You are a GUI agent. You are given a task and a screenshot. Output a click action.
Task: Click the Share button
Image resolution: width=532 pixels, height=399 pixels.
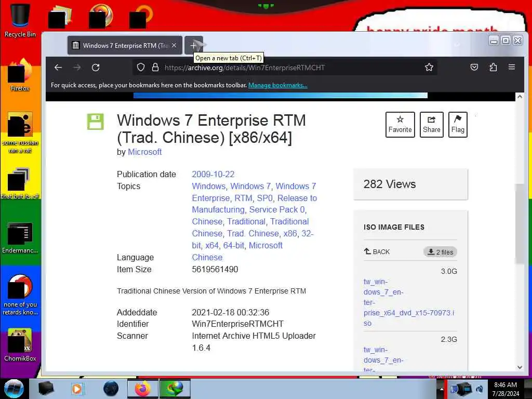coord(432,125)
